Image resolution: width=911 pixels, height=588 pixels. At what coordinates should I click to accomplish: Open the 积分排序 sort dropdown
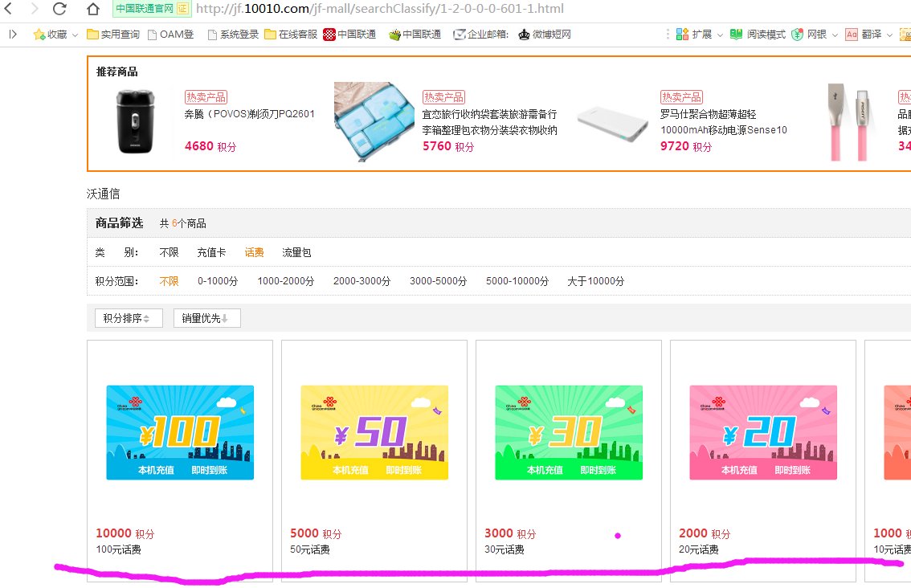pyautogui.click(x=128, y=317)
